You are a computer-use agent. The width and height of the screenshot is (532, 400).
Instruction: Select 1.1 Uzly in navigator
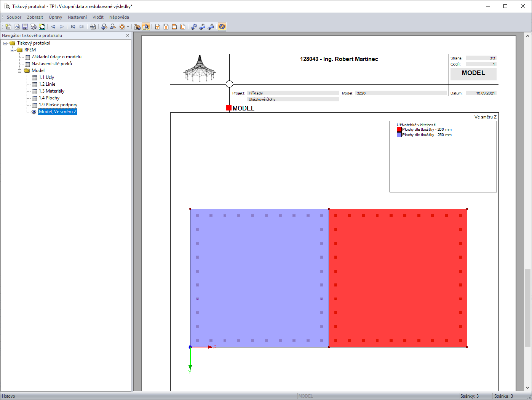[x=46, y=77]
